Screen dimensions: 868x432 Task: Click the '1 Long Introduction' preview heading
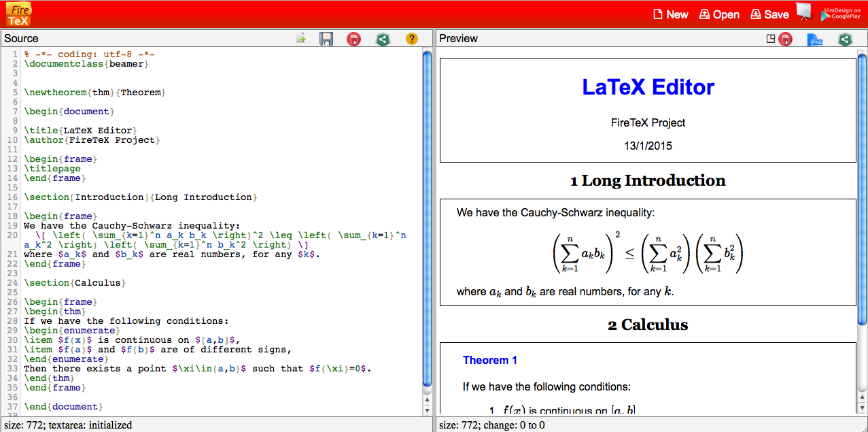648,181
